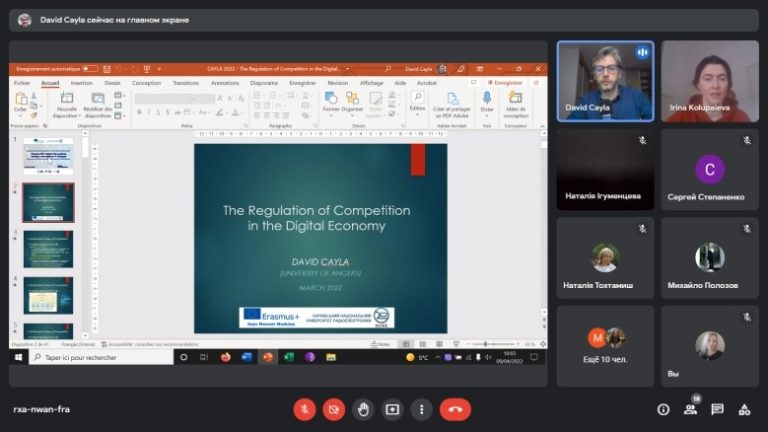Open Meet more options three dots
The width and height of the screenshot is (768, 432).
click(421, 409)
